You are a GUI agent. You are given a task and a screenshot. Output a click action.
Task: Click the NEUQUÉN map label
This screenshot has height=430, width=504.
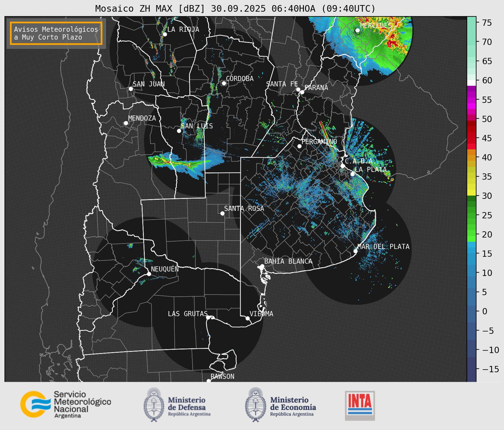click(x=165, y=269)
